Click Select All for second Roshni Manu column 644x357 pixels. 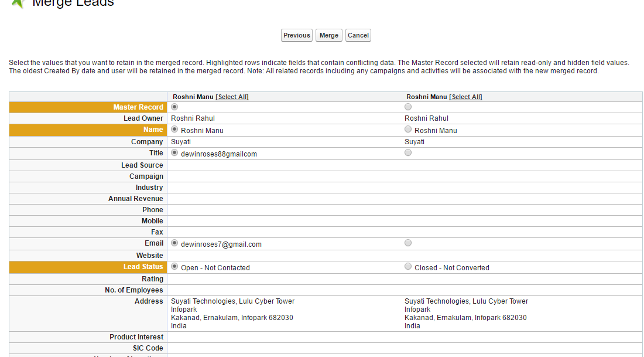coord(466,97)
